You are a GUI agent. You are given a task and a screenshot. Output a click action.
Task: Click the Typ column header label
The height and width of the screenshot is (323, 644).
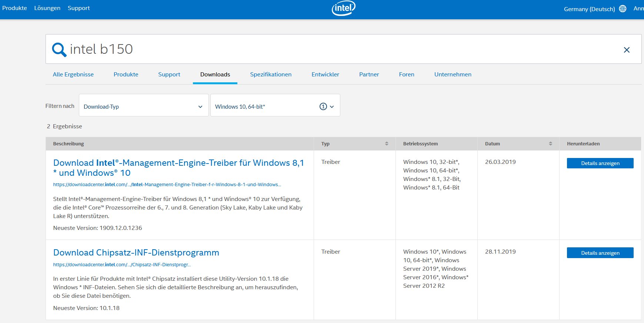(325, 144)
